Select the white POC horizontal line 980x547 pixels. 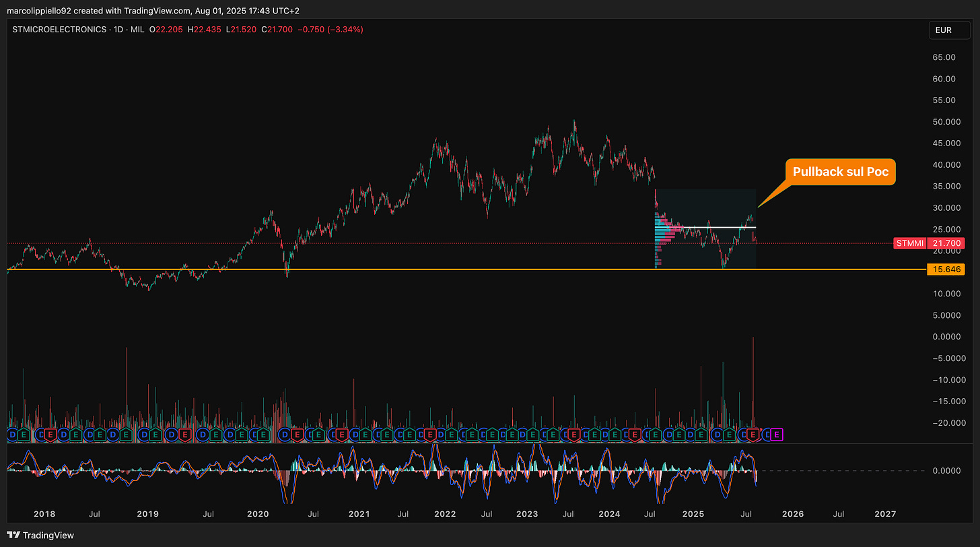[705, 228]
